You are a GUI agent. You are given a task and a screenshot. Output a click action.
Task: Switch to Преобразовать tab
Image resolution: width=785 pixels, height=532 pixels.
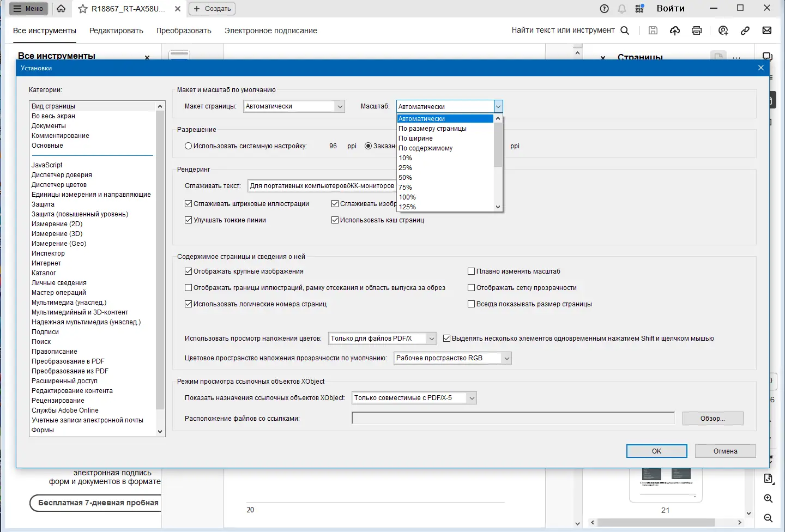tap(184, 31)
